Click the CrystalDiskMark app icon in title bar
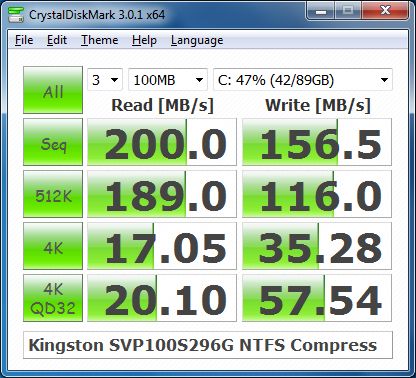This screenshot has height=378, width=416. tap(16, 14)
